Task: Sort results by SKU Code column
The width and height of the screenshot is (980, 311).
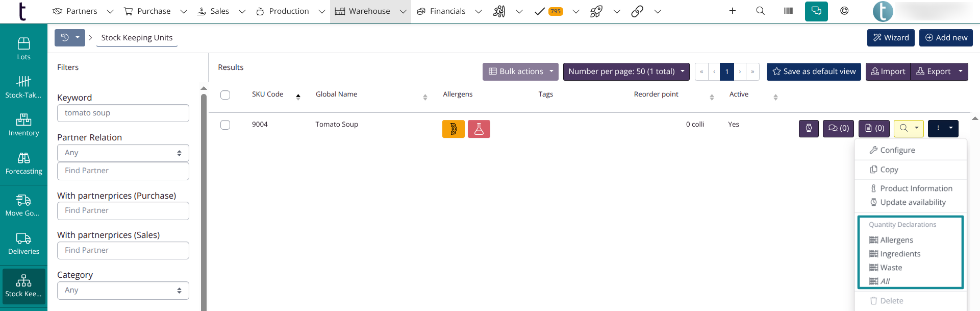Action: click(268, 94)
